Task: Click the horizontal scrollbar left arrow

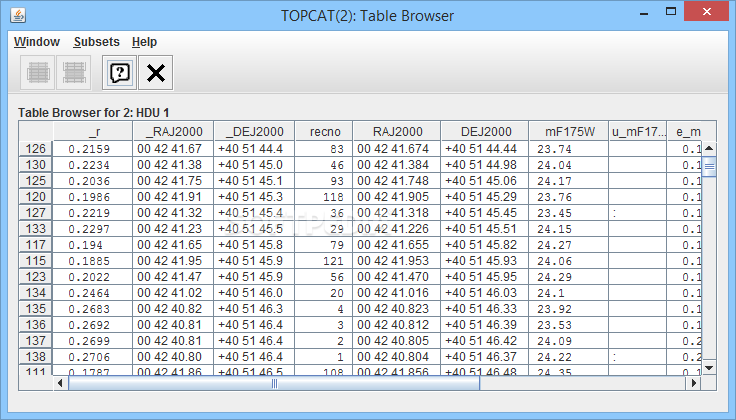Action: point(60,383)
